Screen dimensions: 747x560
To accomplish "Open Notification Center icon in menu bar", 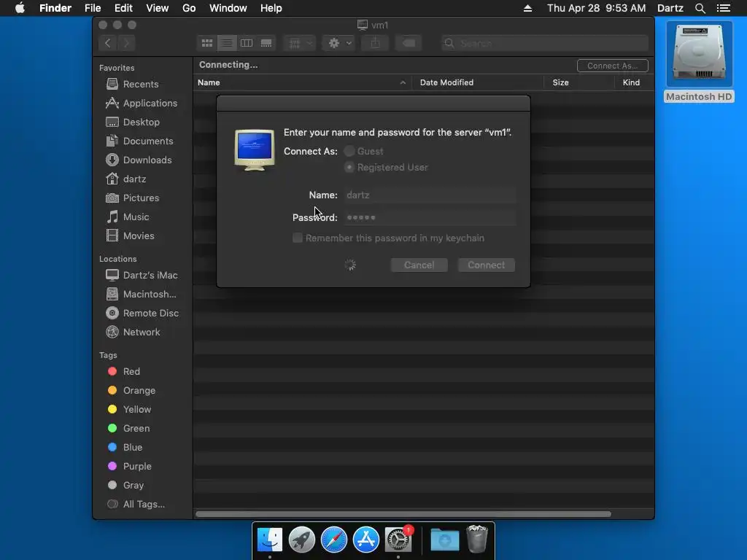I will (x=723, y=8).
